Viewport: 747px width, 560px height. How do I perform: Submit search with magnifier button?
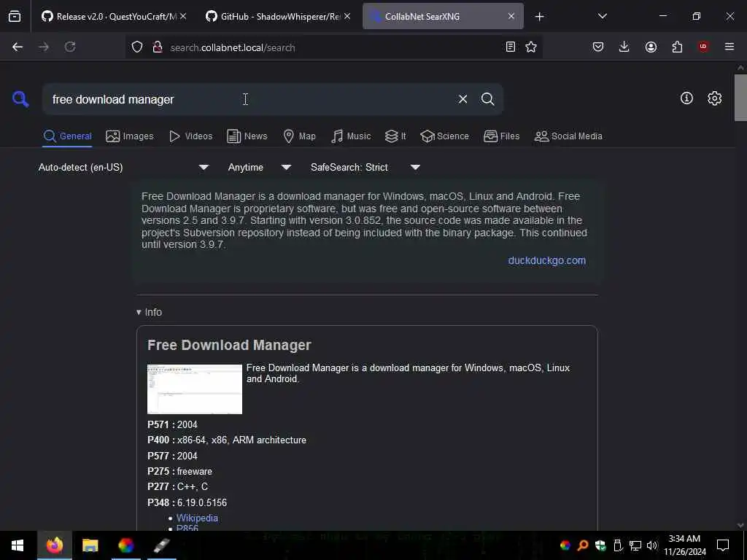487,99
